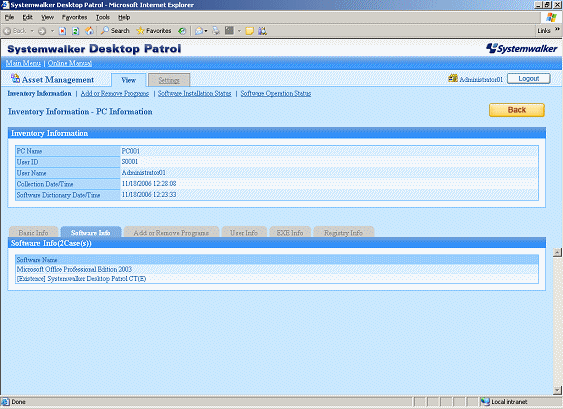The width and height of the screenshot is (563, 409).
Task: Open the Online Manual link
Action: click(x=70, y=63)
